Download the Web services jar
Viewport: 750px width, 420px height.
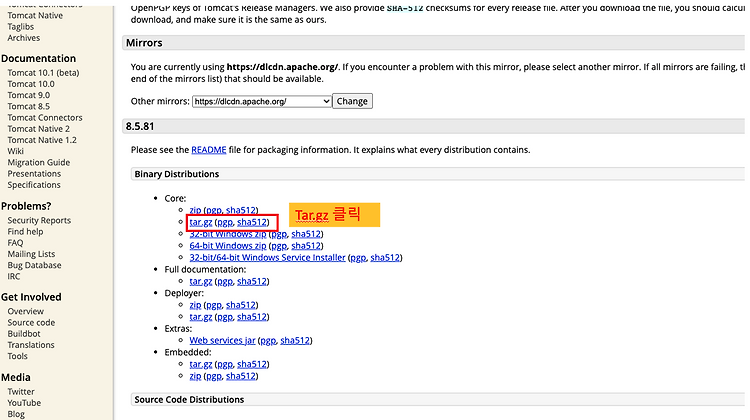[222, 341]
